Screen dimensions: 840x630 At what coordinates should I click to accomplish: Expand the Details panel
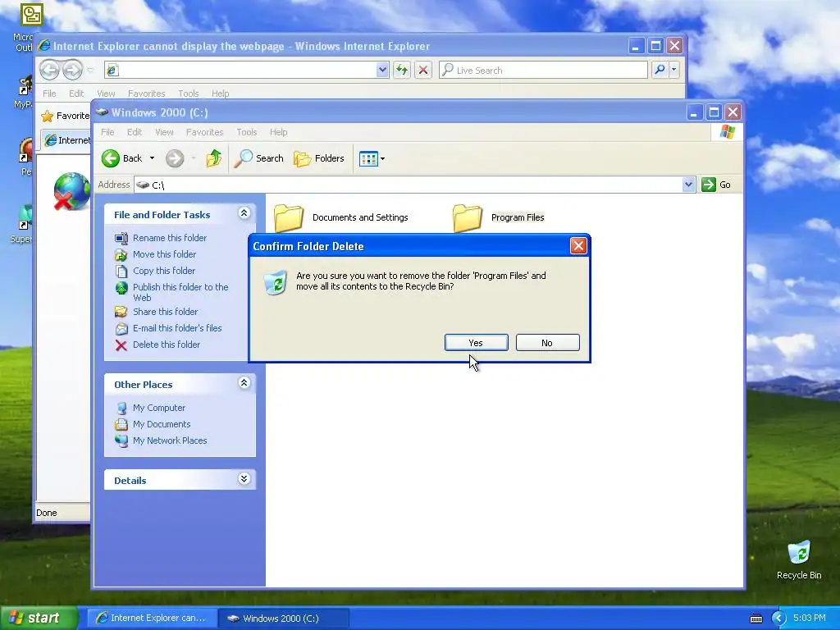click(244, 478)
